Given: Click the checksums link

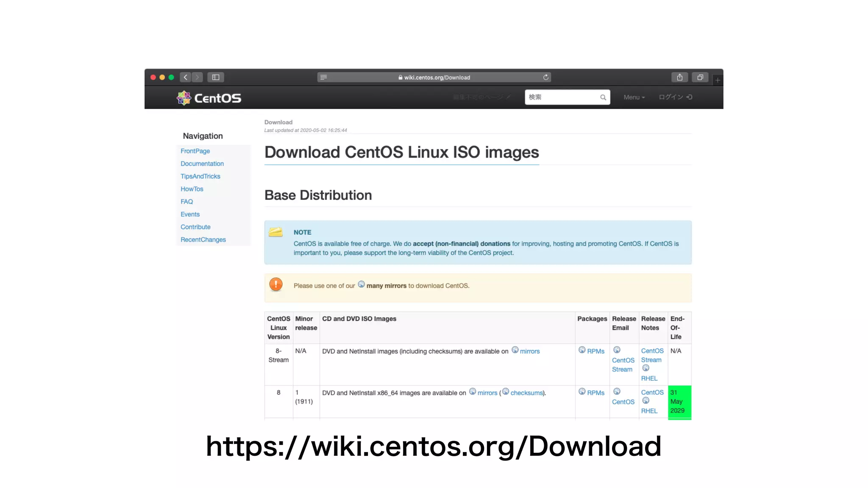Looking at the screenshot, I should point(527,393).
